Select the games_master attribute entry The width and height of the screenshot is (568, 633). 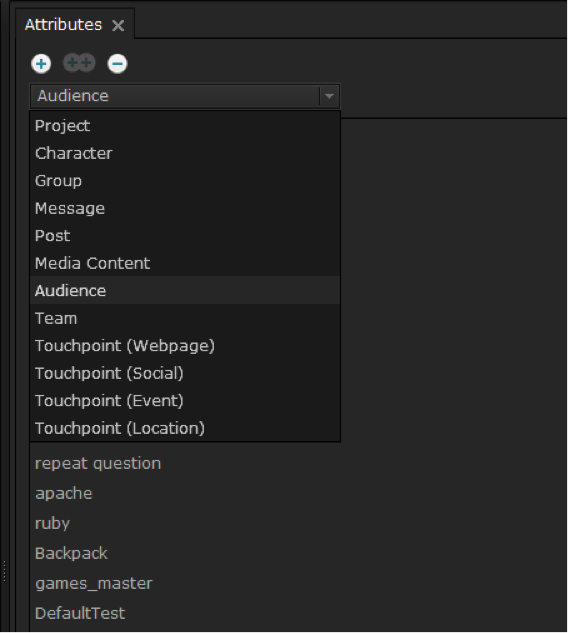pyautogui.click(x=94, y=584)
